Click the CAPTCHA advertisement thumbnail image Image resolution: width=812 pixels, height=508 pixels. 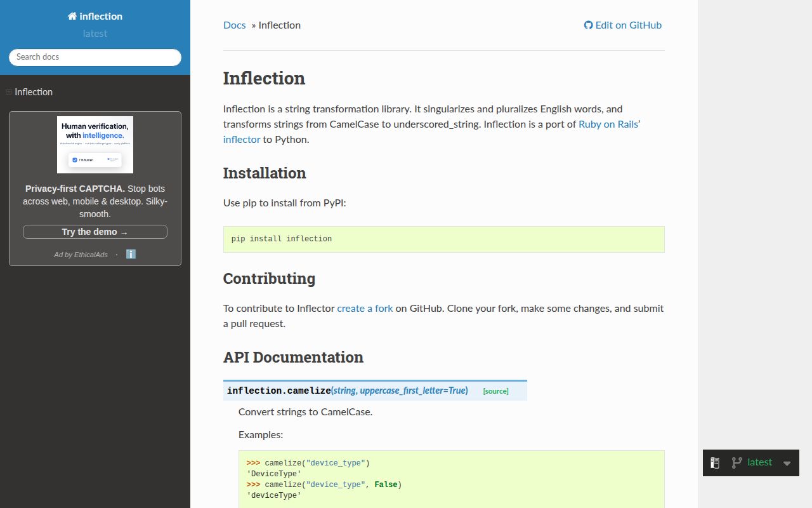click(x=95, y=145)
